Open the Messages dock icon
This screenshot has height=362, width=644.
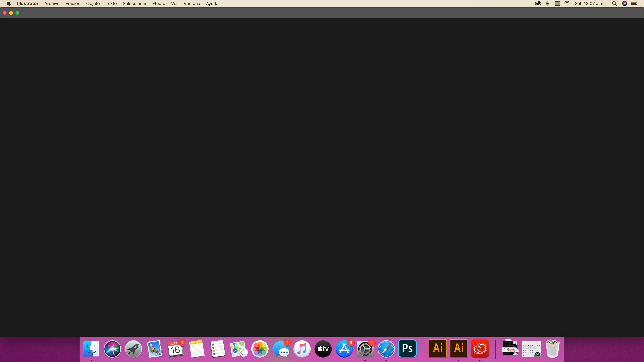click(281, 349)
